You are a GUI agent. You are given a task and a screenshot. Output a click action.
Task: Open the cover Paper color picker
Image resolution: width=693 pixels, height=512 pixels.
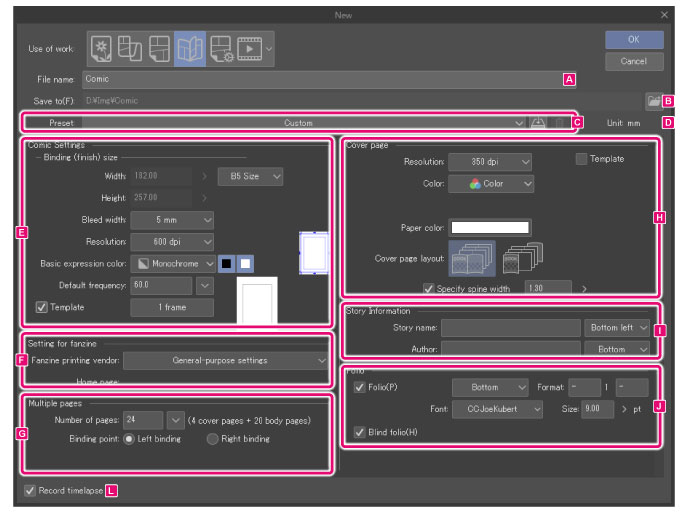(x=490, y=227)
